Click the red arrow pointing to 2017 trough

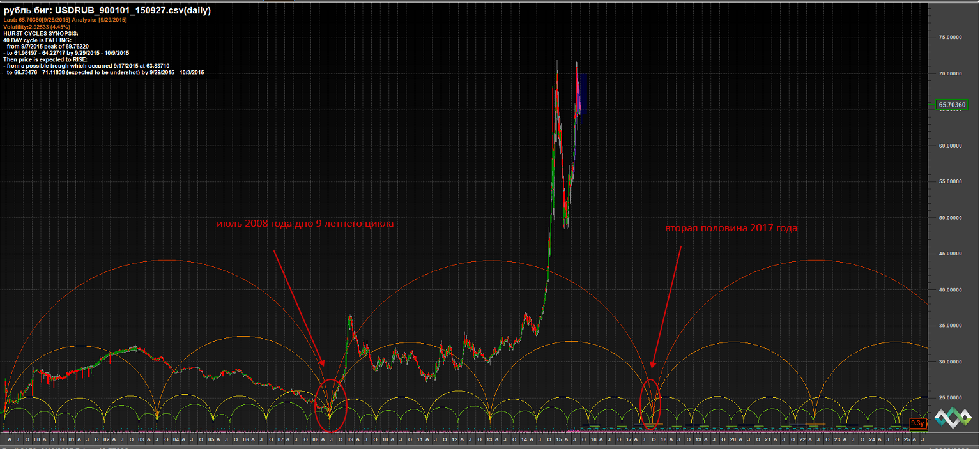[x=666, y=307]
